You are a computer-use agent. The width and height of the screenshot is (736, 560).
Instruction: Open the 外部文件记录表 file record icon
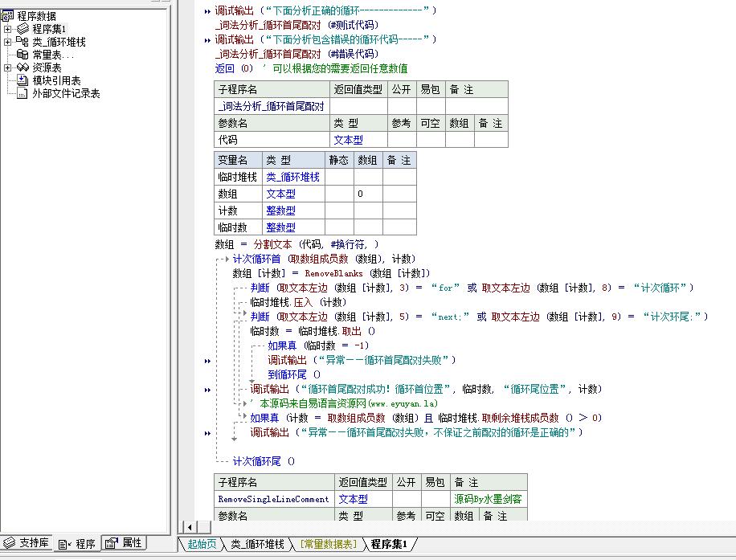click(22, 93)
